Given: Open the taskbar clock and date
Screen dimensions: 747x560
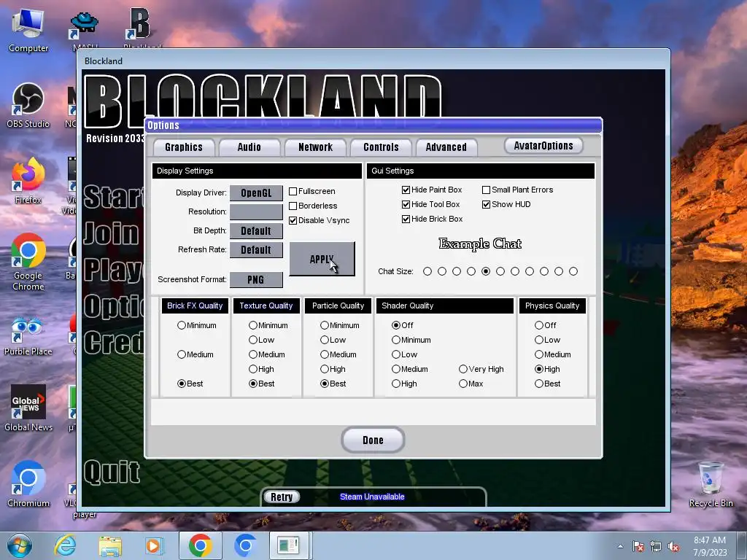Looking at the screenshot, I should coord(710,546).
